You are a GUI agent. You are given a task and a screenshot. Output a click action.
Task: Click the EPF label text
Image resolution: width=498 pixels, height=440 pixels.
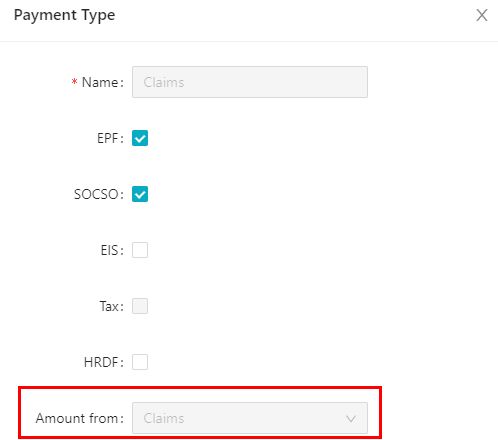click(110, 138)
